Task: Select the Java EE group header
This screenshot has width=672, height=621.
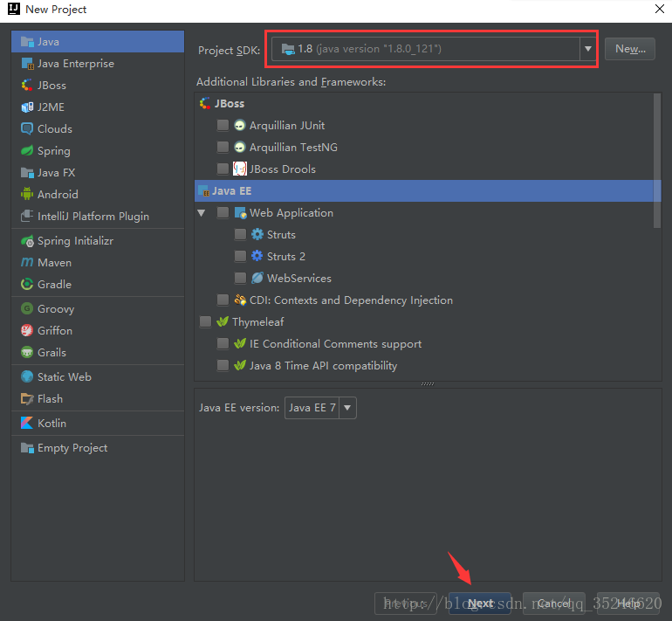Action: point(428,191)
